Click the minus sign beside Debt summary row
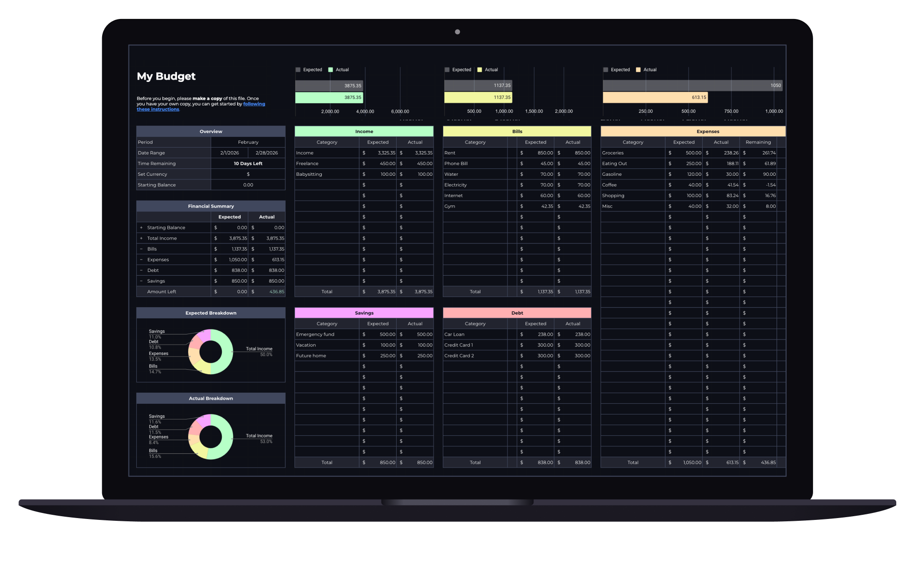This screenshot has height=562, width=924. 141,270
